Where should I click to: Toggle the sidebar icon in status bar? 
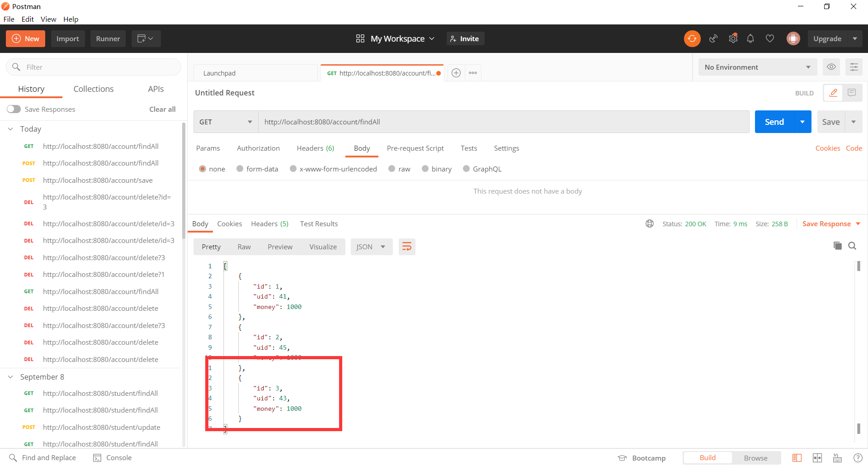(x=797, y=458)
